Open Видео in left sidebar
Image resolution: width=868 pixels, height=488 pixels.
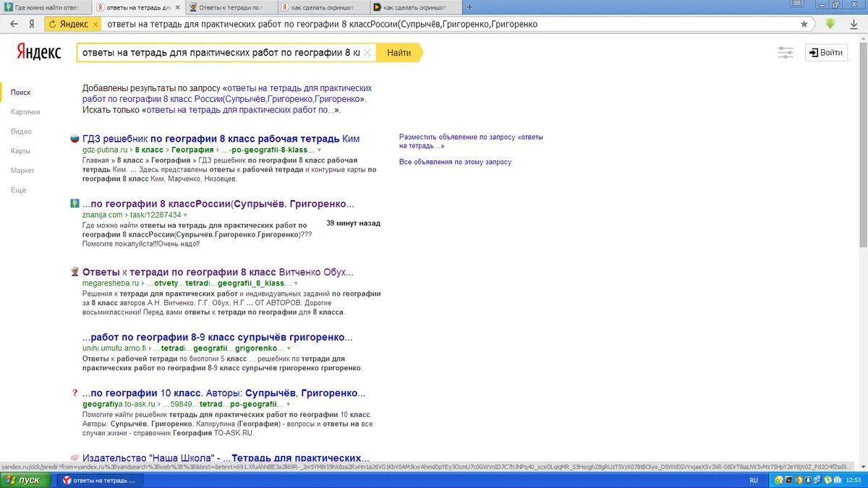point(22,132)
